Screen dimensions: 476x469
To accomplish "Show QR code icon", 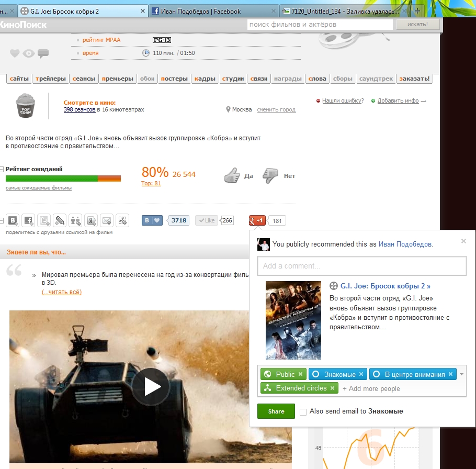I will 122,220.
